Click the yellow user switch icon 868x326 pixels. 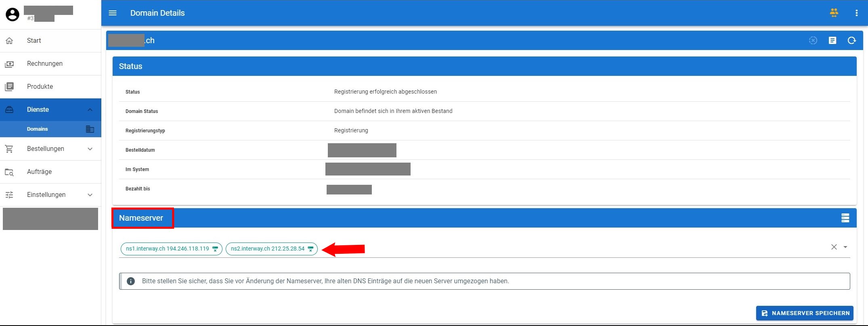[x=834, y=13]
